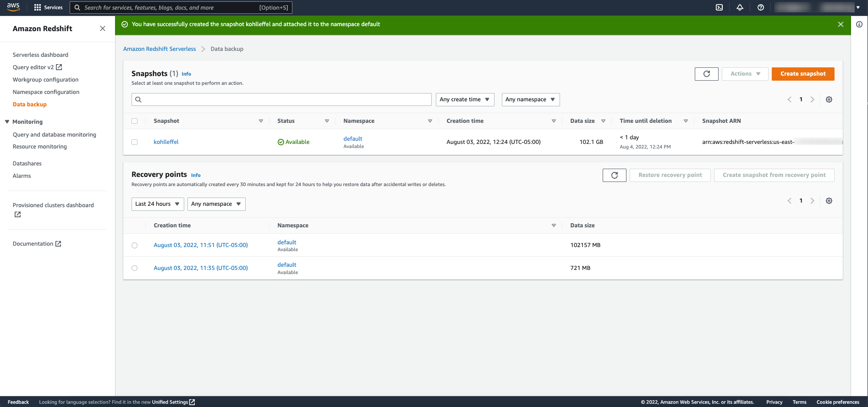Launch the CloudShell terminal icon
Image resolution: width=868 pixels, height=407 pixels.
tap(719, 7)
